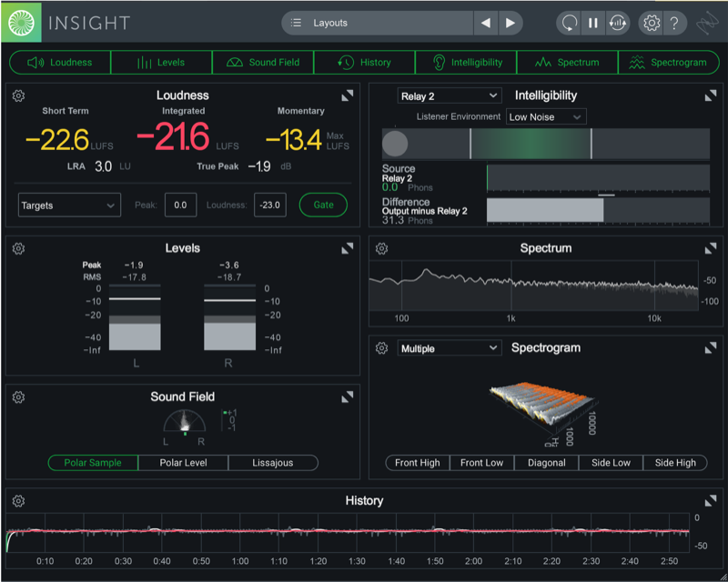Open History panel settings gear
This screenshot has height=582, width=728.
click(x=18, y=501)
